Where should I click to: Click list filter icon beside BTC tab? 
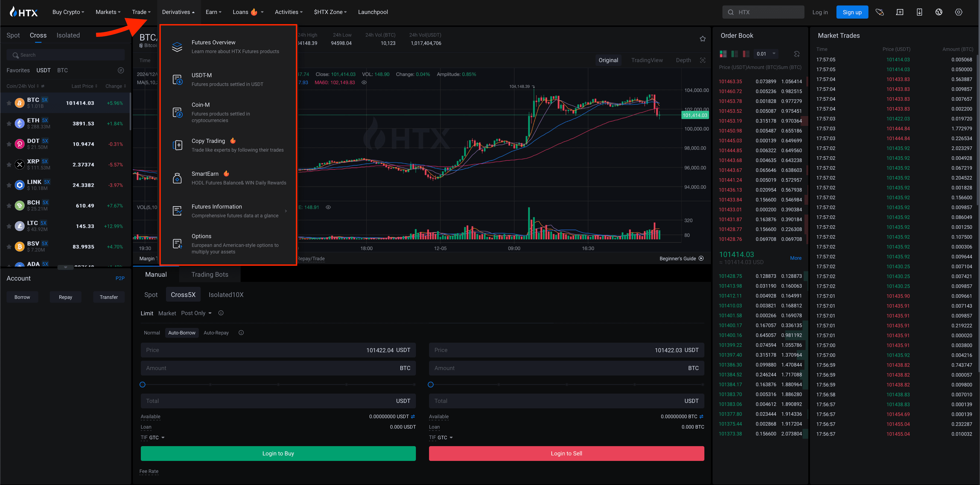tap(121, 70)
